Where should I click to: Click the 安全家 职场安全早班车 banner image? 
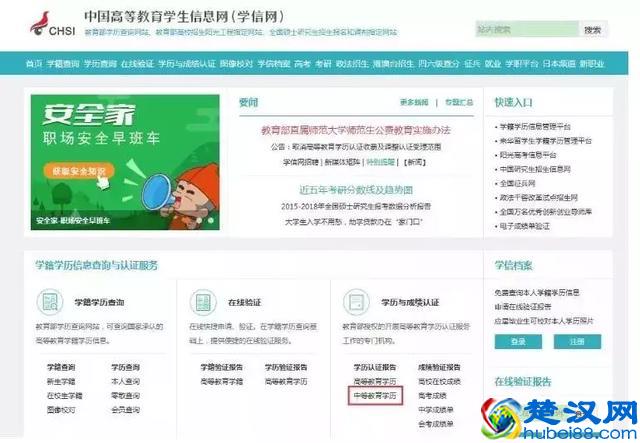coord(125,162)
